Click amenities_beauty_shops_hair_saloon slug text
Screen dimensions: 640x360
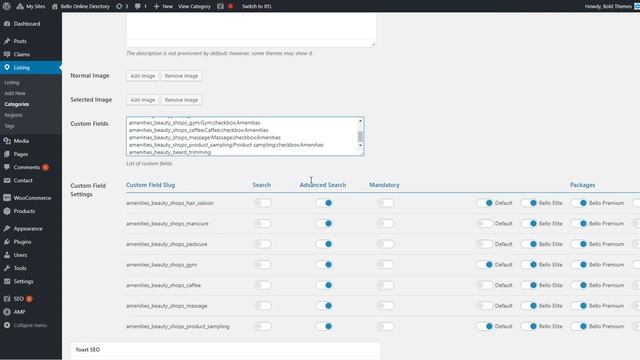(x=170, y=203)
